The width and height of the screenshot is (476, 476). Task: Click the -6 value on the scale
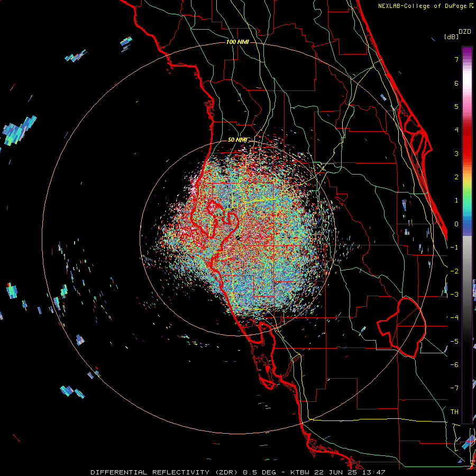point(454,364)
